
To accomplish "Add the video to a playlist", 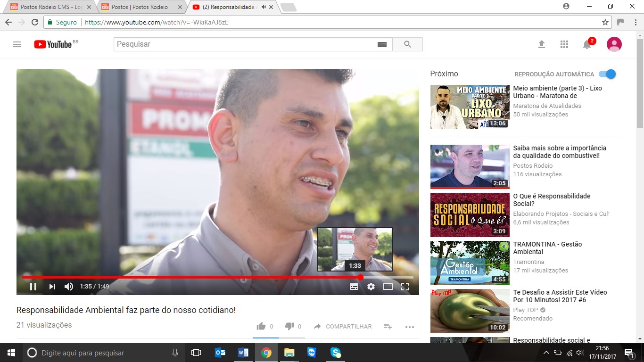I will coord(388,326).
